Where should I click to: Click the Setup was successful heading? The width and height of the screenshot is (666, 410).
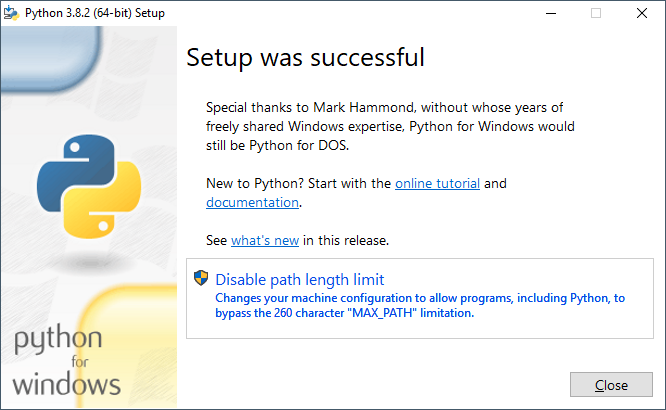305,57
